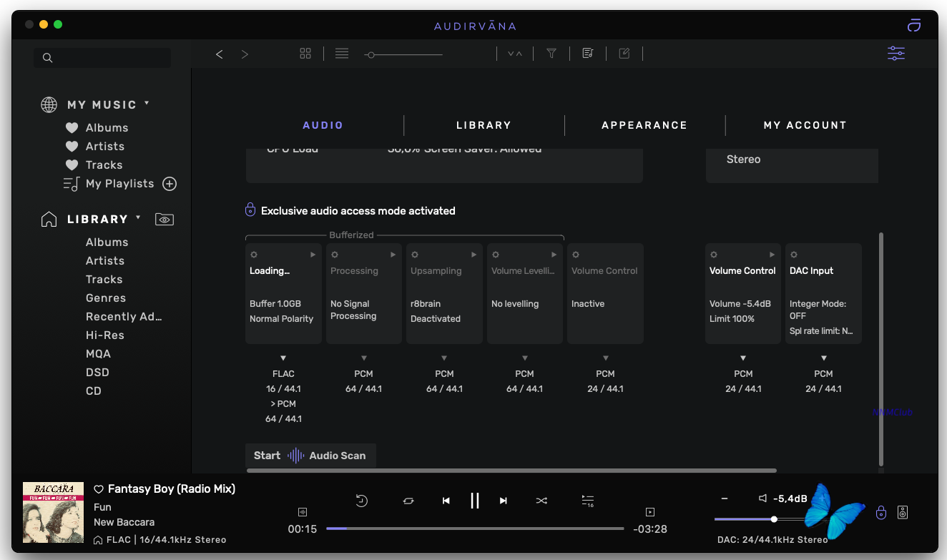Click the search input field
947x560 pixels.
(x=107, y=58)
